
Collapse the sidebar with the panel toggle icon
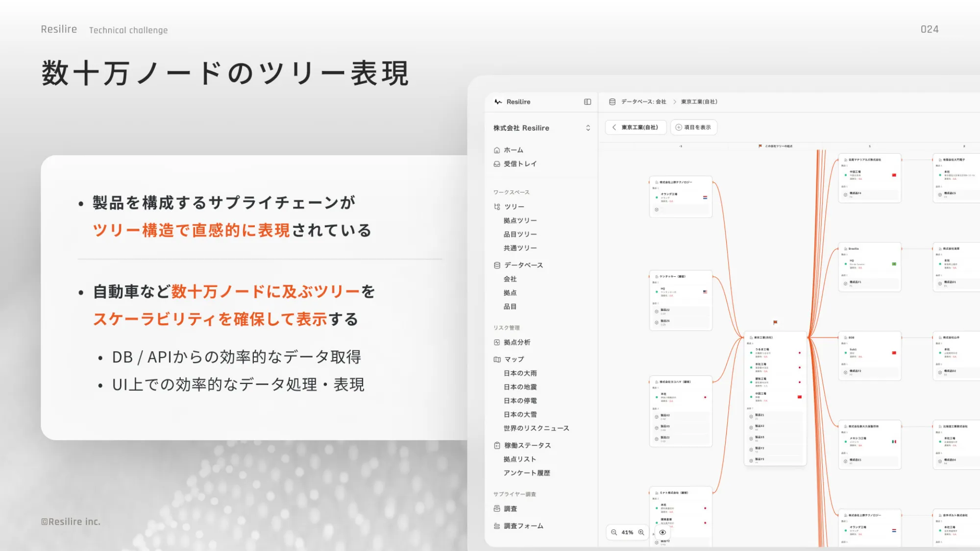tap(588, 102)
